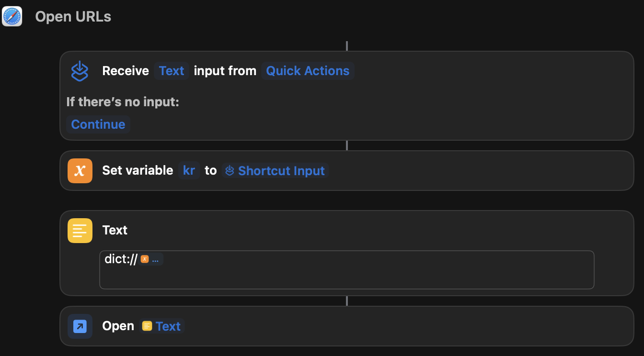Click the Safari compass shortcut icon

(12, 16)
